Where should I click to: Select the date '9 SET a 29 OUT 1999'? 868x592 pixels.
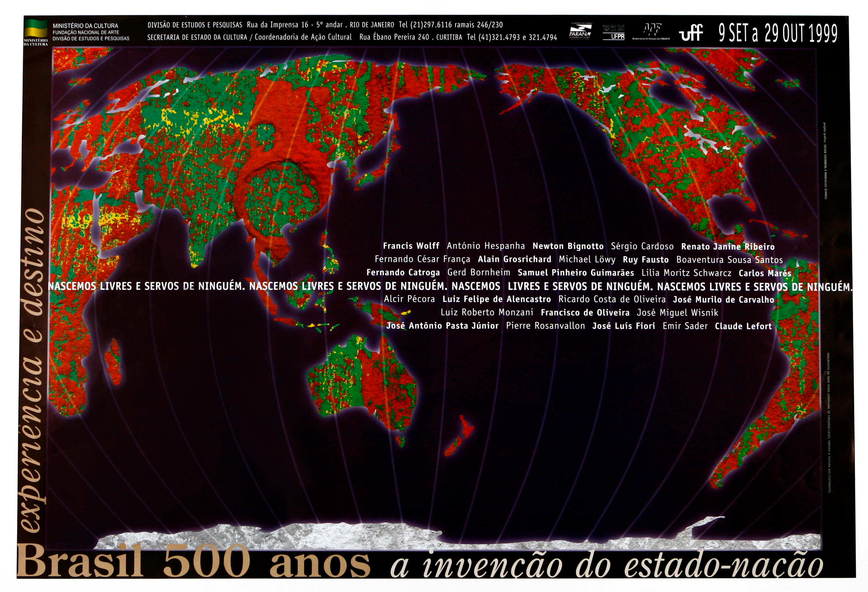(778, 33)
